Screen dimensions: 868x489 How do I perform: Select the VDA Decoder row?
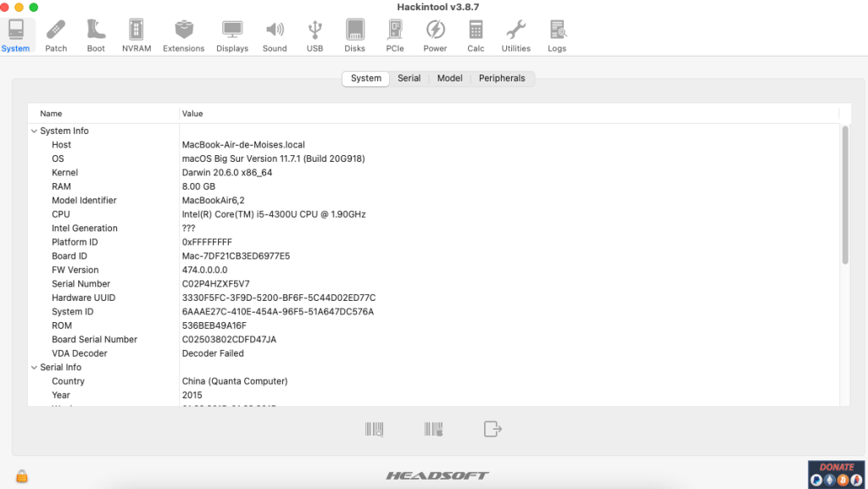click(x=433, y=353)
